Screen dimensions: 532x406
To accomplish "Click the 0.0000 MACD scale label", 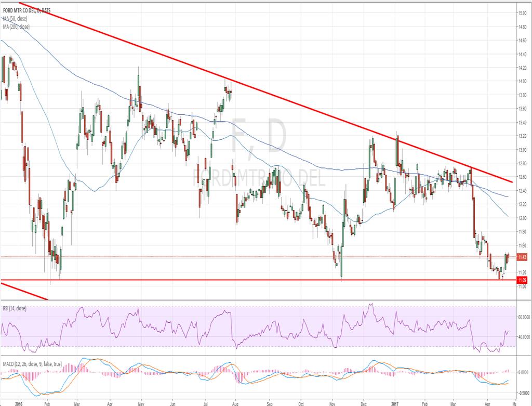I will [x=524, y=372].
